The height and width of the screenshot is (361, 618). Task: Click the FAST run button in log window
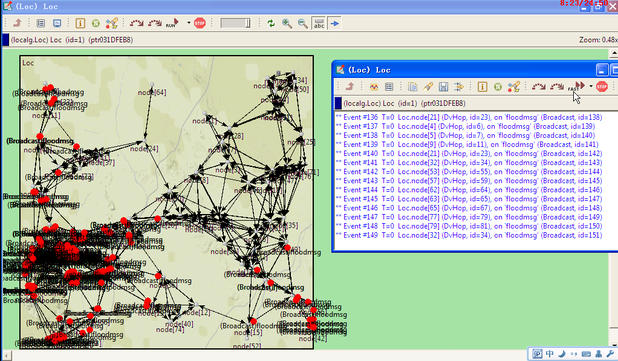pyautogui.click(x=576, y=86)
